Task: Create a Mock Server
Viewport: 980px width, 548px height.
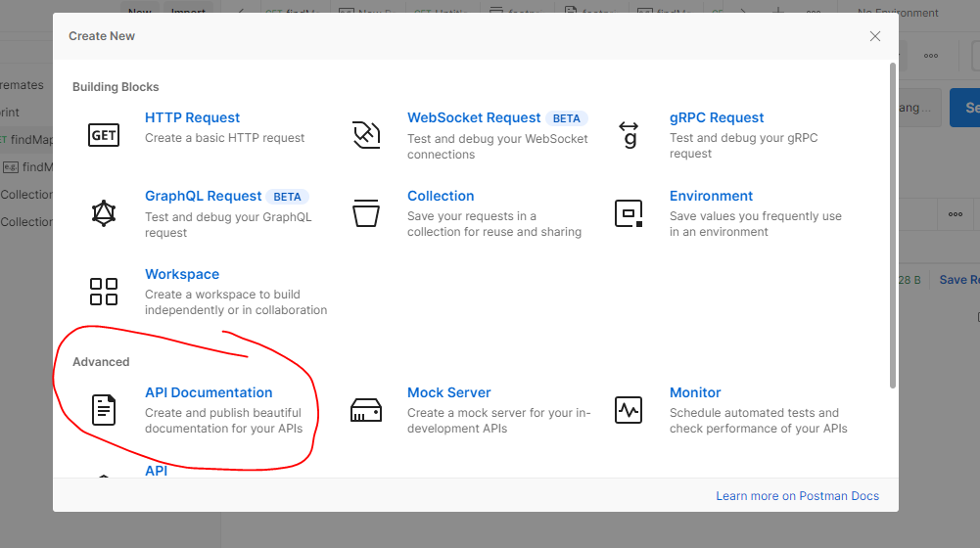Action: pyautogui.click(x=448, y=392)
